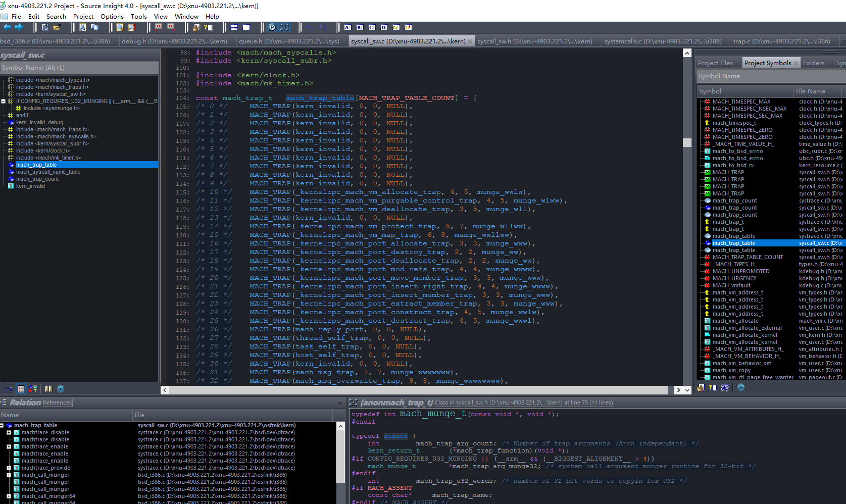
Task: Toggle the context window bracket icon
Action: point(285,27)
